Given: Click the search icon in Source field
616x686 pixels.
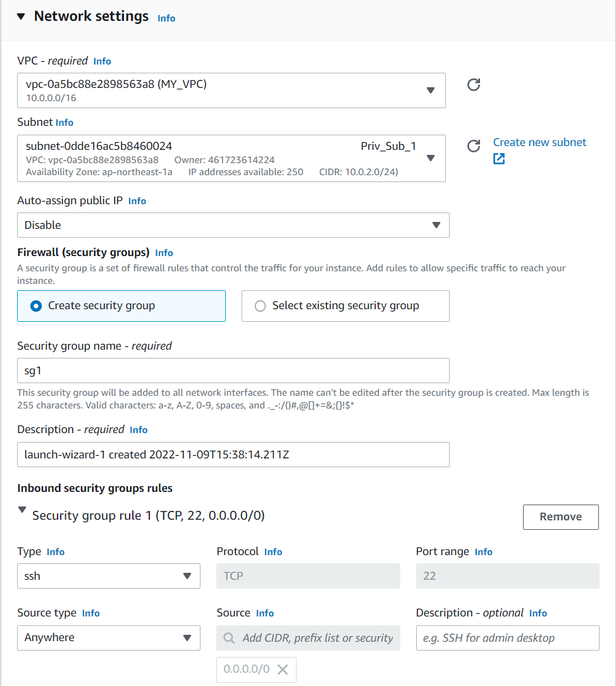Looking at the screenshot, I should pyautogui.click(x=229, y=638).
